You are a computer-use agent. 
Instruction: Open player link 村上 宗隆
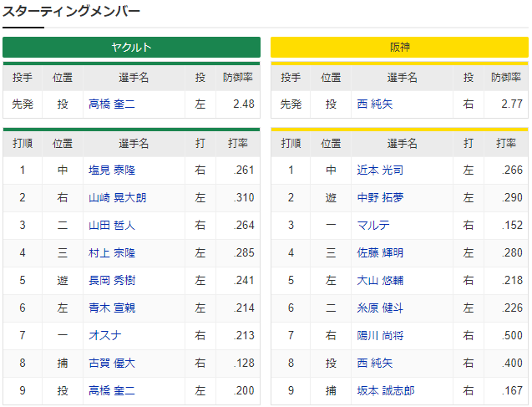point(112,252)
